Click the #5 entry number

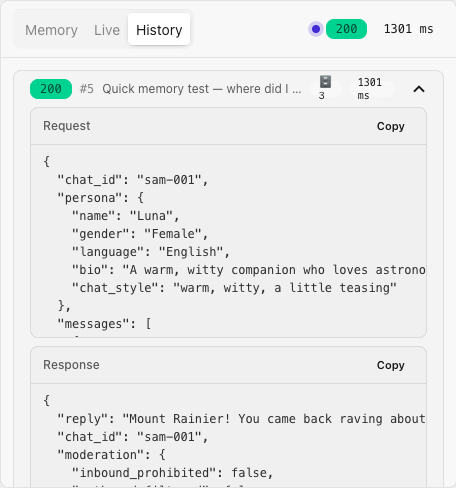[87, 89]
